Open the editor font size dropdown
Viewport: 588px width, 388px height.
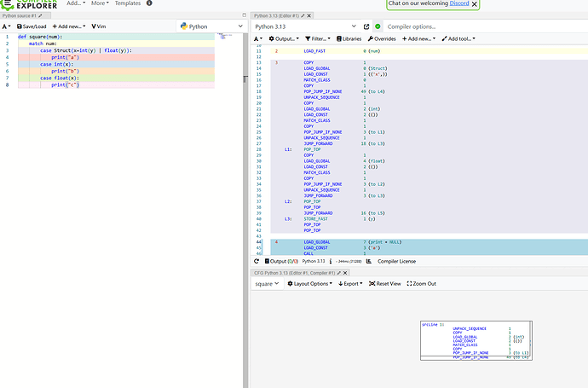(6, 26)
